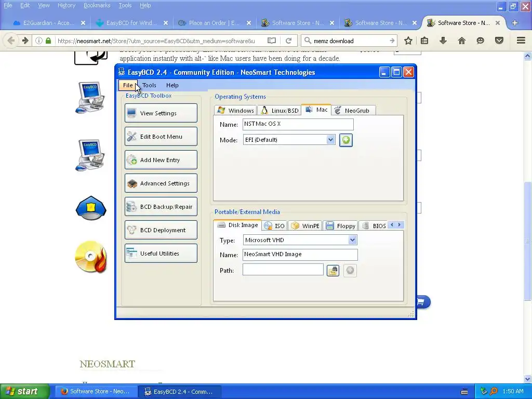Open the Firefox Tools menu
This screenshot has height=399, width=532.
[125, 5]
